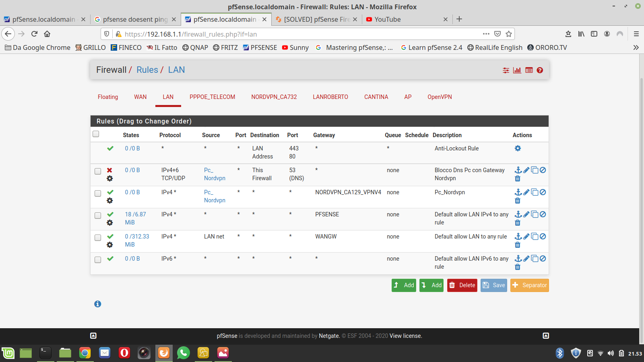Viewport: 644px width, 362px height.
Task: Delete the Default allow LAN to any rule
Action: tap(518, 245)
